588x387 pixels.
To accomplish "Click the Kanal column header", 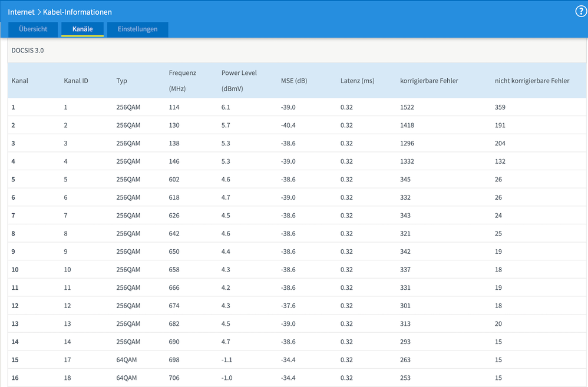I will (x=20, y=81).
